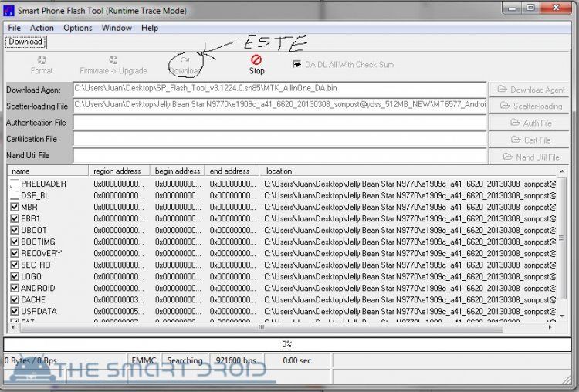The height and width of the screenshot is (392, 579).
Task: Uncheck the EBR1 partition checkbox
Action: tap(15, 218)
